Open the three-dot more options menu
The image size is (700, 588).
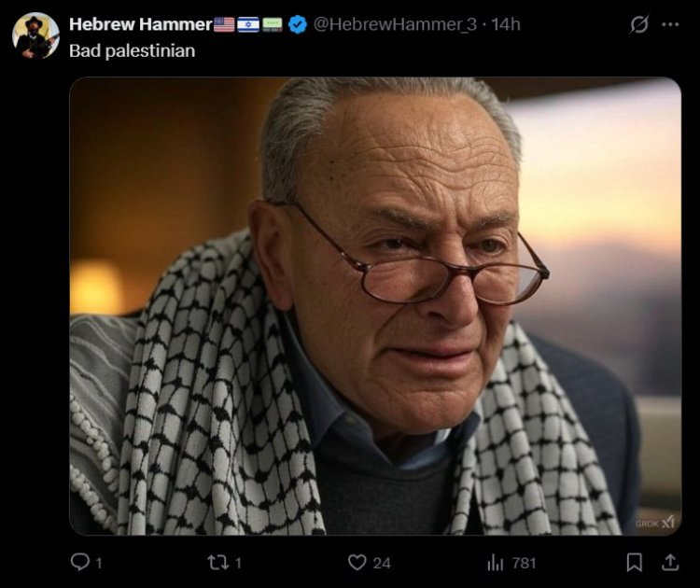(670, 24)
